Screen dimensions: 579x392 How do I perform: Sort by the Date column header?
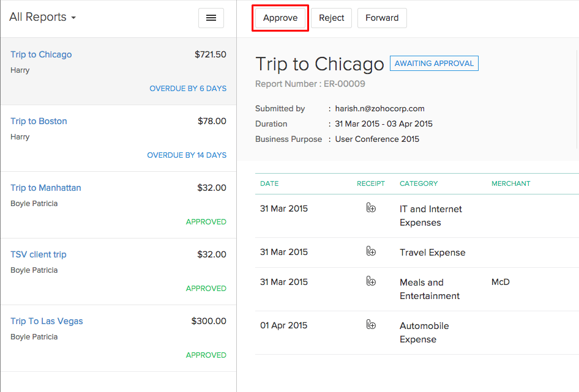(x=269, y=183)
